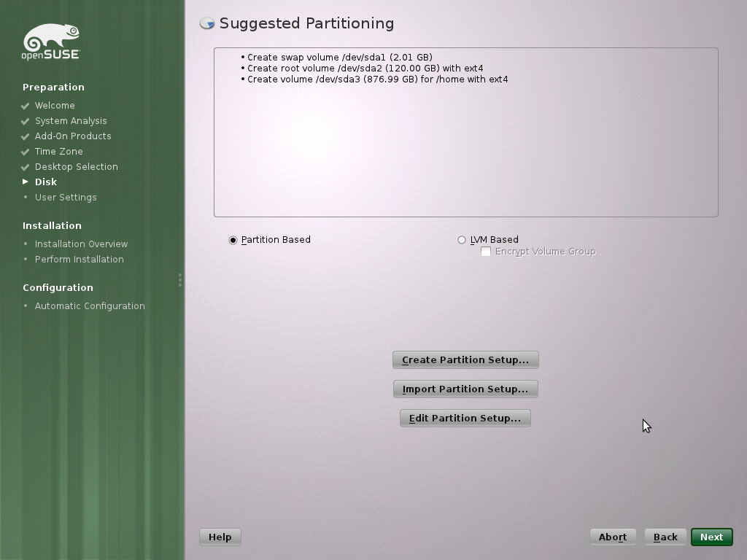
Task: Open Create Partition Setup dialog
Action: point(465,360)
